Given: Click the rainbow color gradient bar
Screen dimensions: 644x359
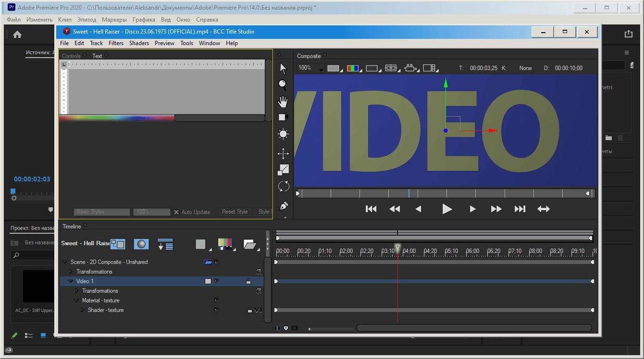Looking at the screenshot, I should click(117, 118).
